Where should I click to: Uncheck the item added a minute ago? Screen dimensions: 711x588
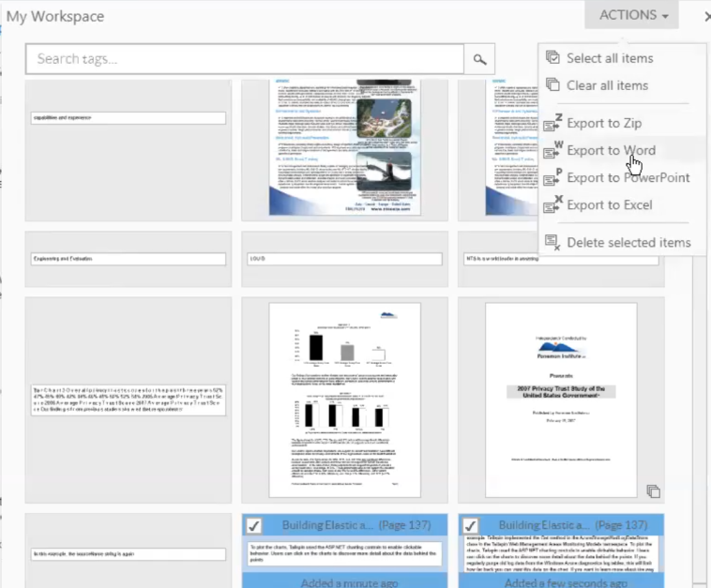[x=255, y=525]
